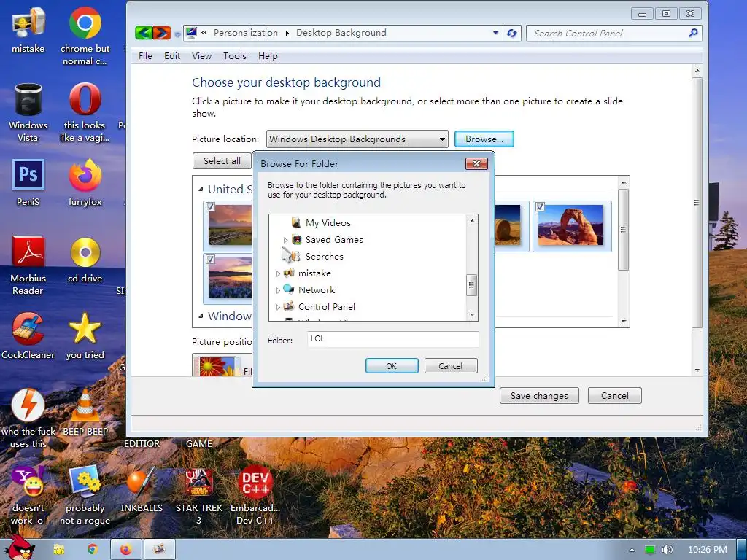Open the 'Morbius Reader' Adobe icon
The height and width of the screenshot is (560, 747).
[28, 265]
